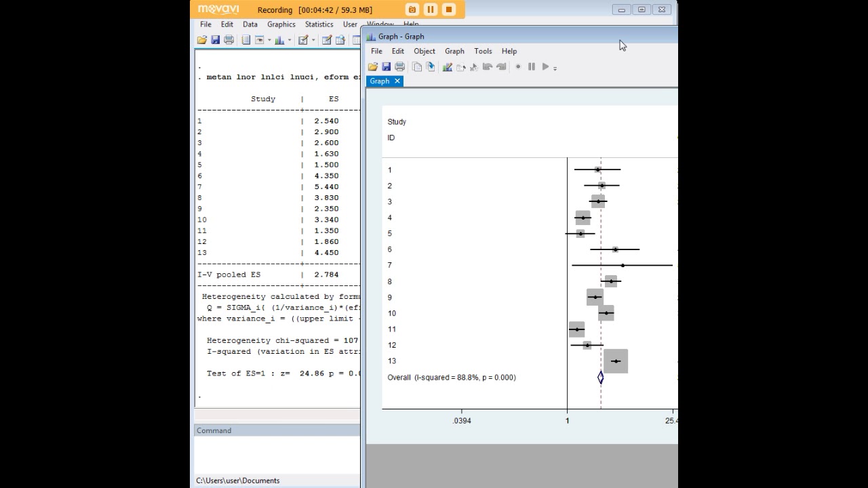Open the Data Editor (Edit) icon

tap(327, 40)
